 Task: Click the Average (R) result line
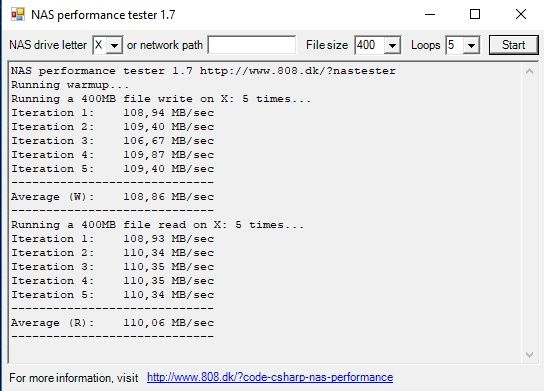[112, 323]
